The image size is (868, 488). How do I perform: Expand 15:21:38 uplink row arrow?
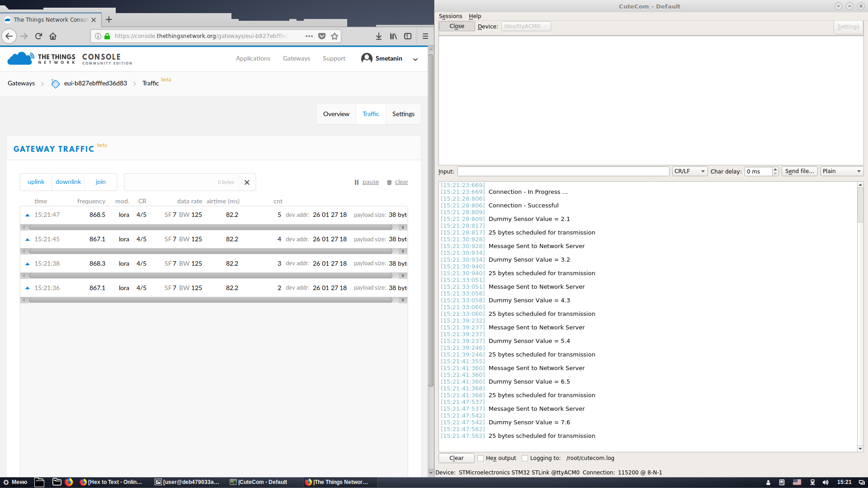coord(28,264)
